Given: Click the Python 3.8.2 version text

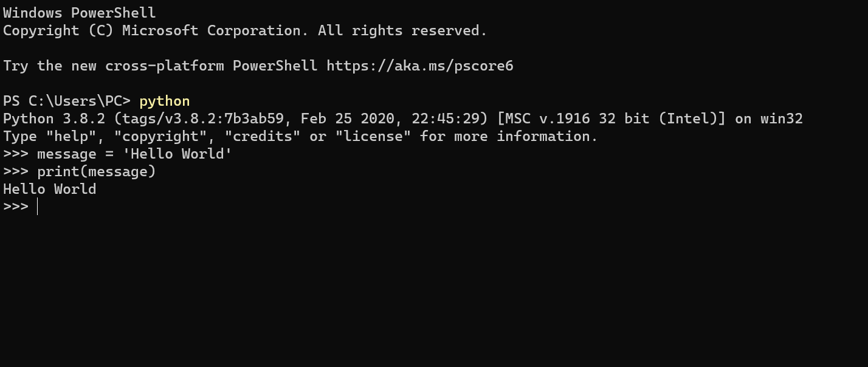Looking at the screenshot, I should click(54, 118).
